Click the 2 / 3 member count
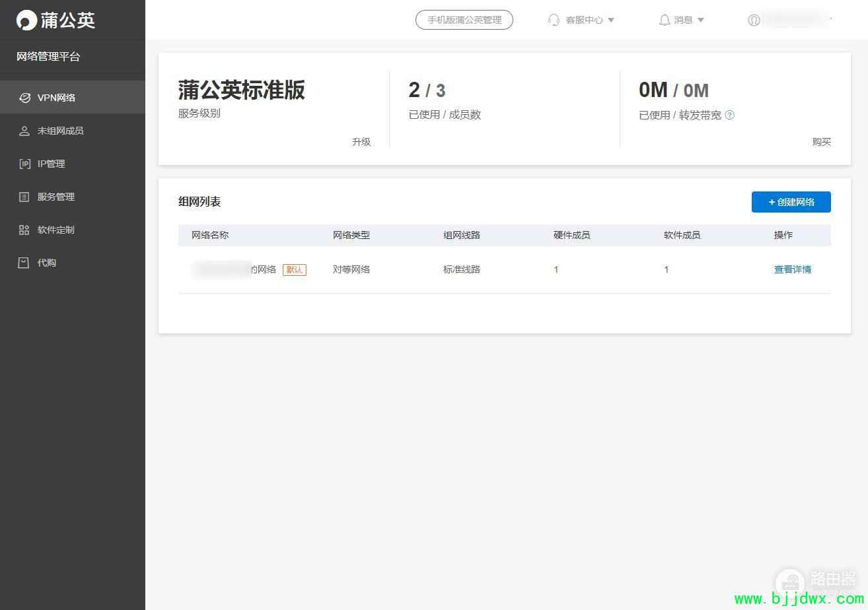Screen dimensions: 868x610 coord(427,90)
